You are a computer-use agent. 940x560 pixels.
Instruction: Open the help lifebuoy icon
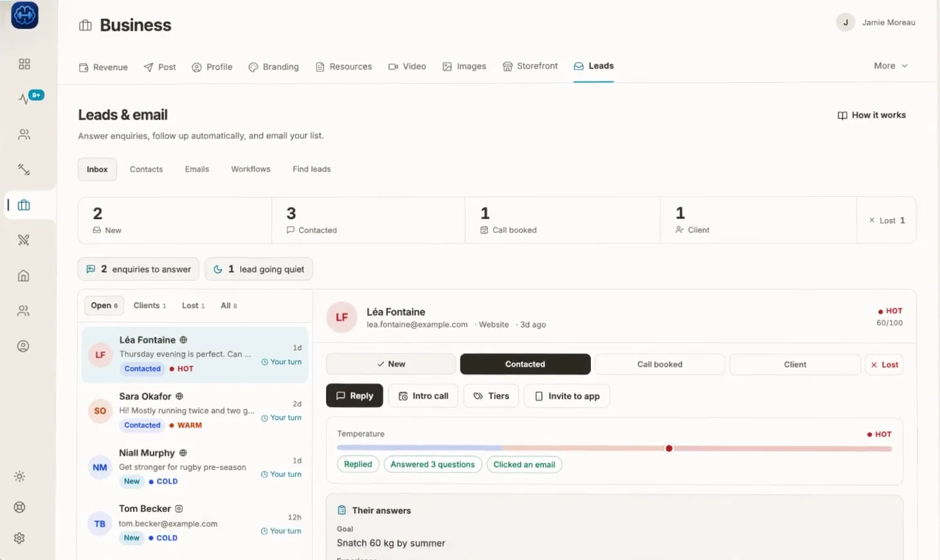20,507
